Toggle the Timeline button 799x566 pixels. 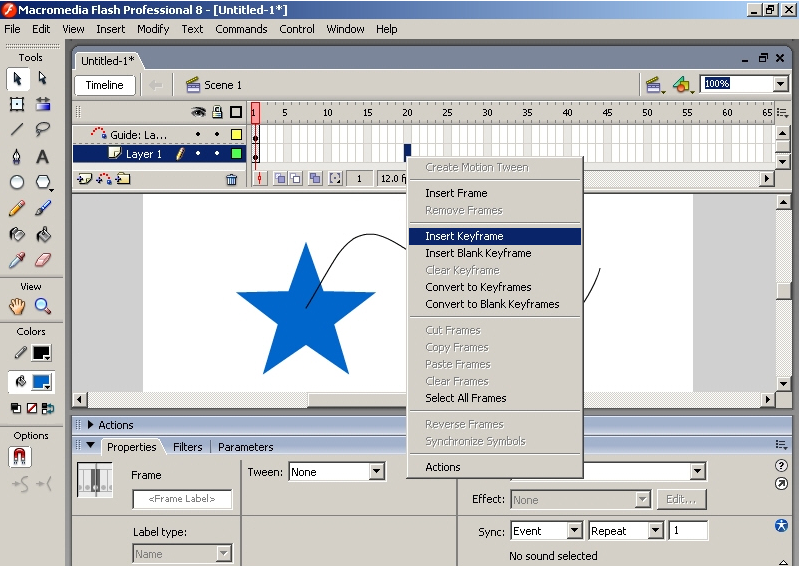(x=104, y=85)
